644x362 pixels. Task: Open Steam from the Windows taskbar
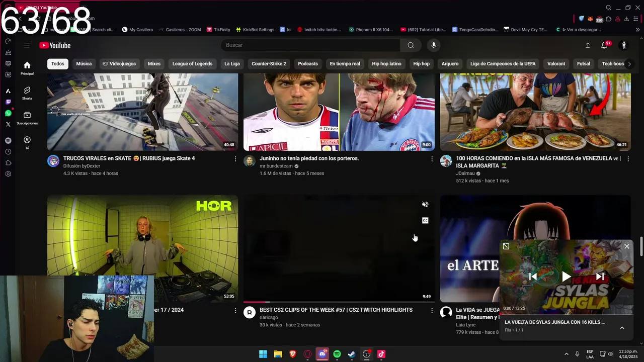point(352,354)
